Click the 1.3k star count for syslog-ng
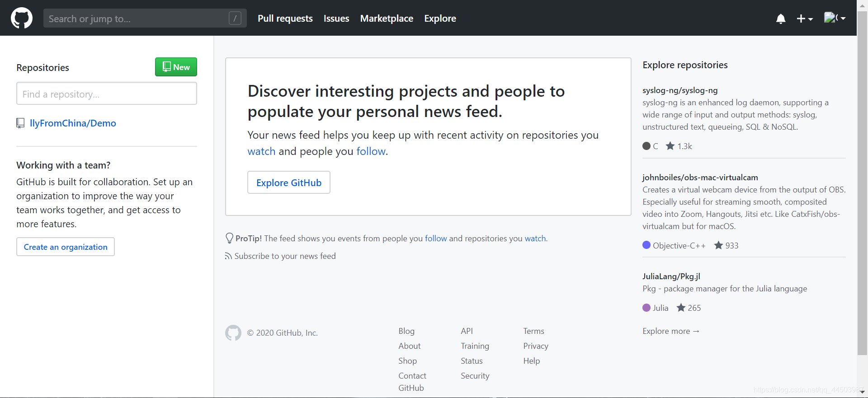868x398 pixels. click(684, 146)
